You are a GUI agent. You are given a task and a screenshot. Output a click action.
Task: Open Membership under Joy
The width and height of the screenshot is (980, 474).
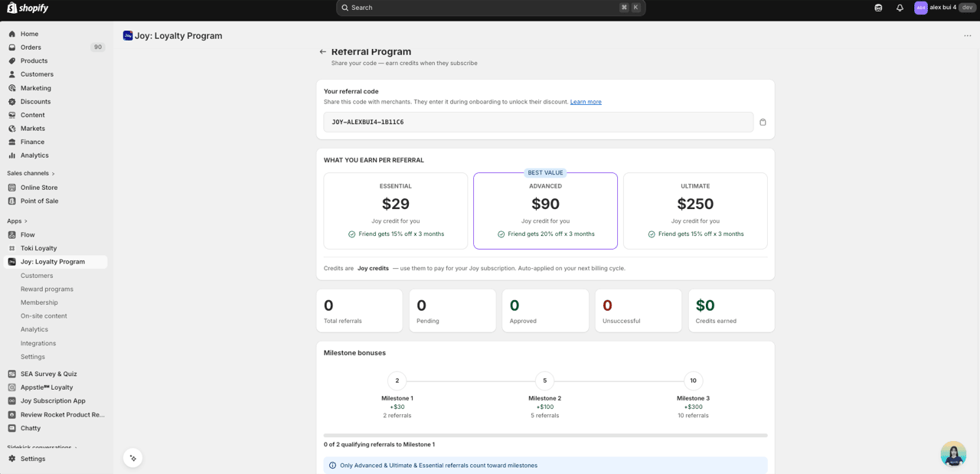coord(39,302)
